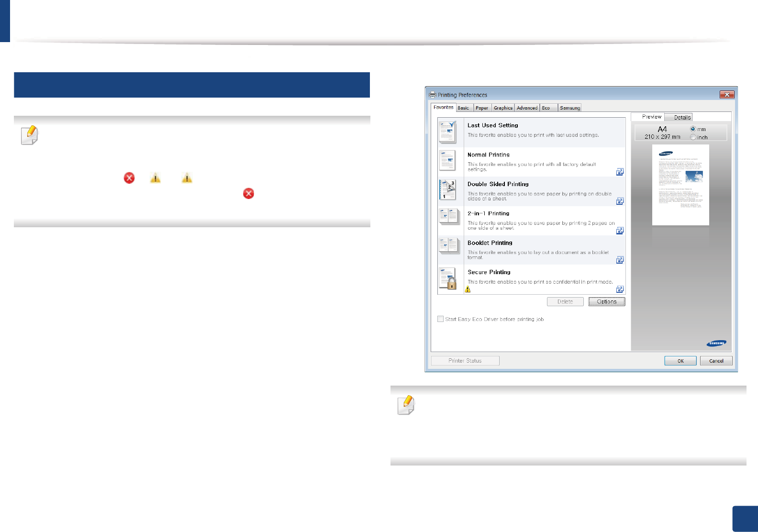Select the Normal Printing favorite icon
758x532 pixels.
tap(447, 161)
